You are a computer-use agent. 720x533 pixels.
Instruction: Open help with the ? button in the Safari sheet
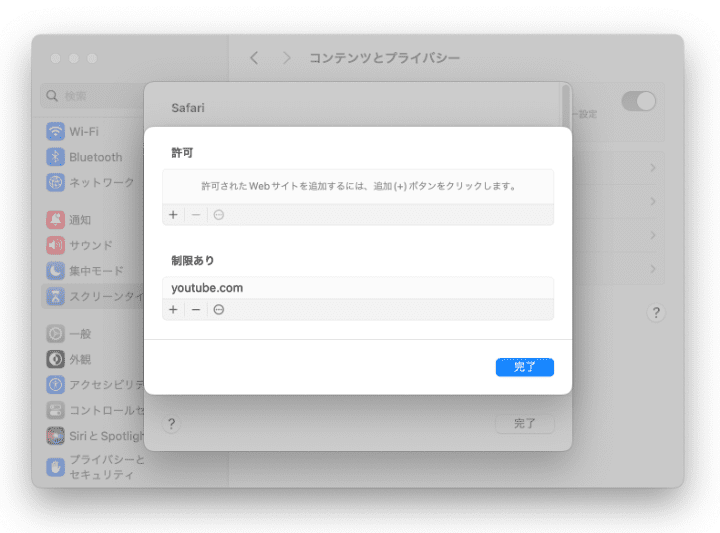(x=171, y=423)
